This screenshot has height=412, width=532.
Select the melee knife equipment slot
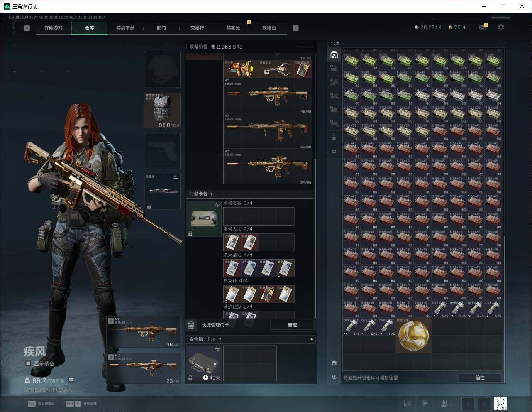(x=163, y=191)
